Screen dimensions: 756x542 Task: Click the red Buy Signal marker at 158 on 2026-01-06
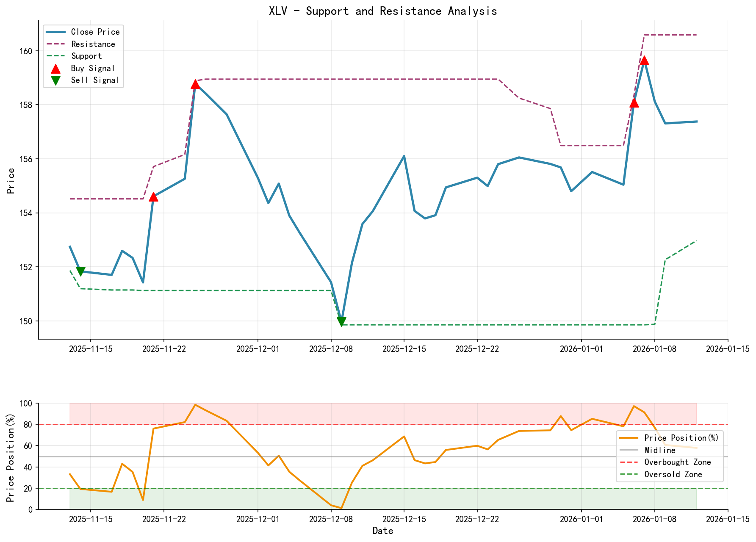coord(634,103)
